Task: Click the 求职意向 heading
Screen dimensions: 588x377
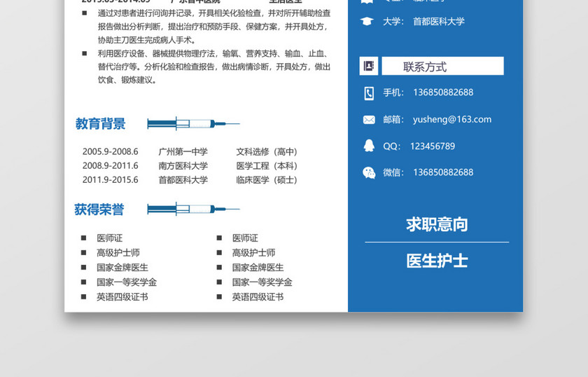Action: pyautogui.click(x=437, y=224)
